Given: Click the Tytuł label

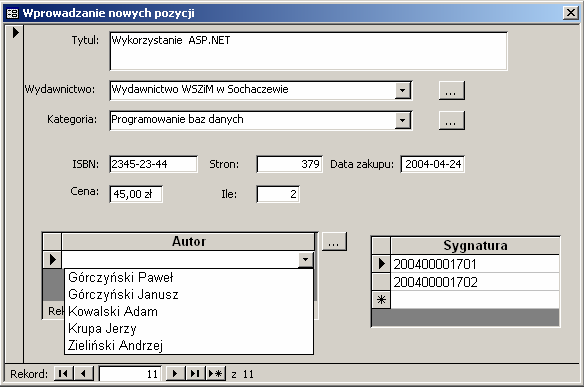Looking at the screenshot, I should tap(85, 40).
